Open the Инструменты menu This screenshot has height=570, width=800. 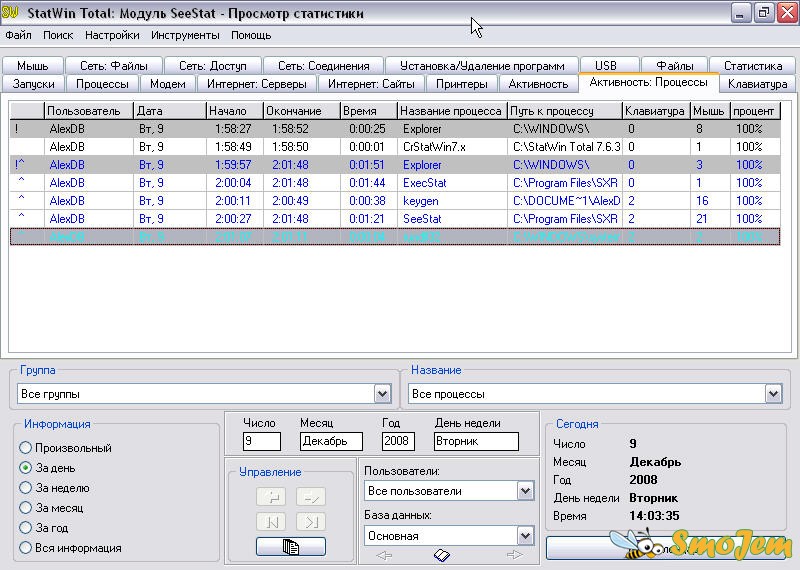click(185, 35)
